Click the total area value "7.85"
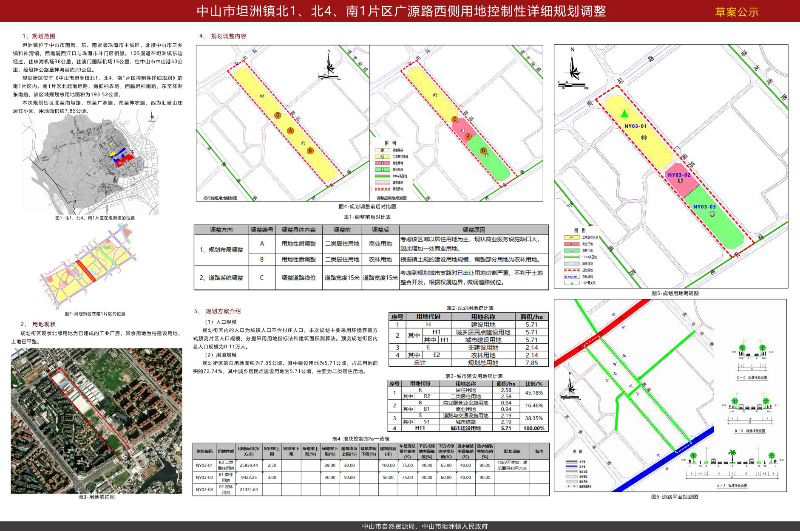 (x=532, y=363)
